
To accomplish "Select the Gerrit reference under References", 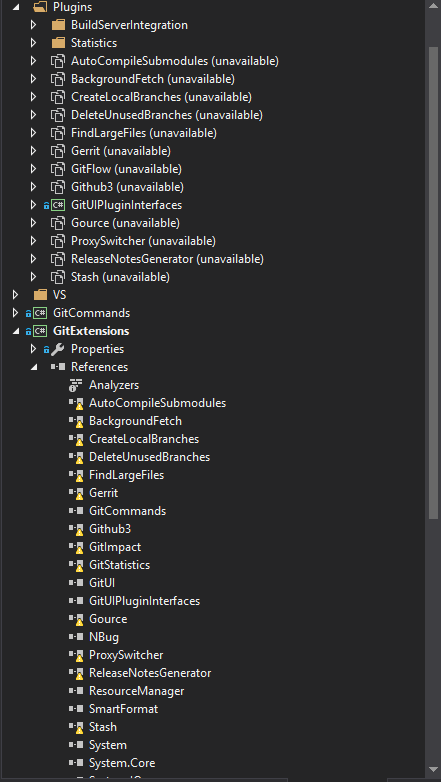I will click(x=103, y=493).
